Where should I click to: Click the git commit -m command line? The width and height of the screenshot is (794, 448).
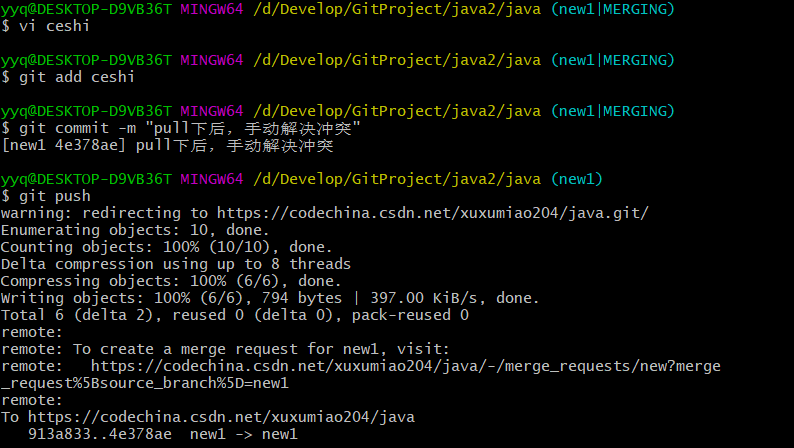point(181,128)
